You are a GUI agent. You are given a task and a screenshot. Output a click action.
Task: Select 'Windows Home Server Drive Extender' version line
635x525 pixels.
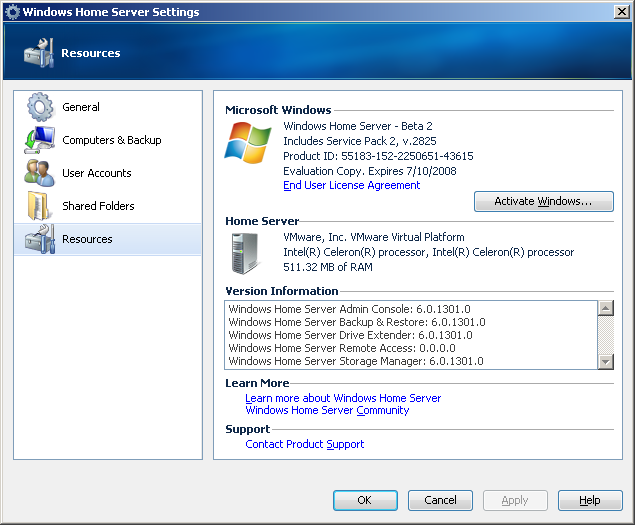coord(350,335)
